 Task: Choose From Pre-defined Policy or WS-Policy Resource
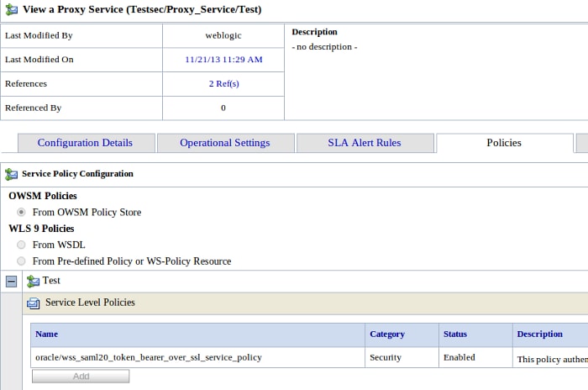click(22, 261)
